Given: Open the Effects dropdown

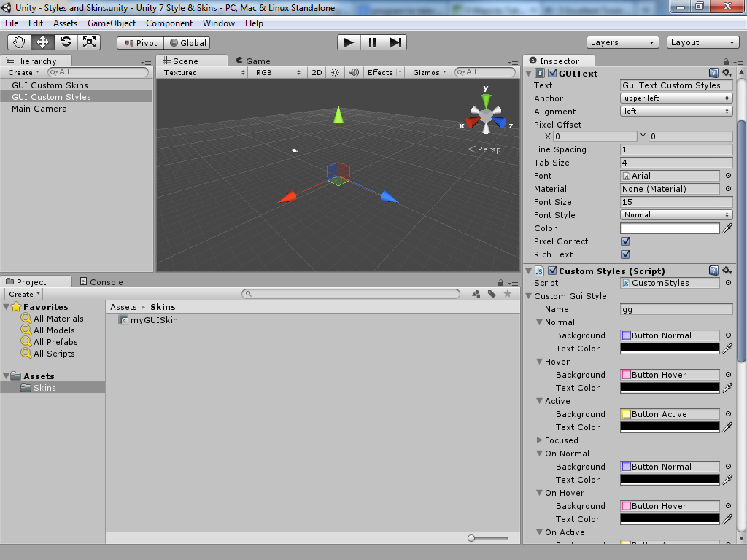Looking at the screenshot, I should tap(384, 72).
